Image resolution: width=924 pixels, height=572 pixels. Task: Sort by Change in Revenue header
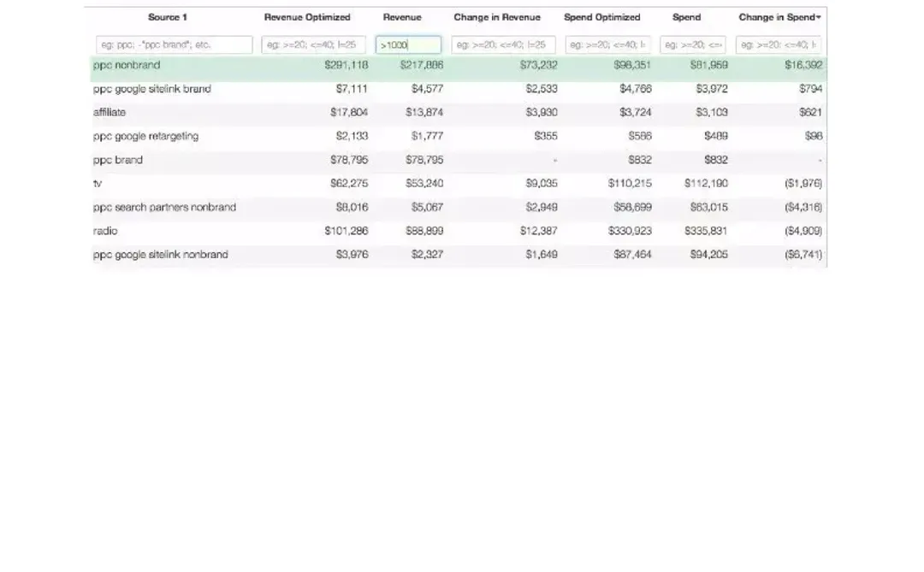pyautogui.click(x=497, y=17)
